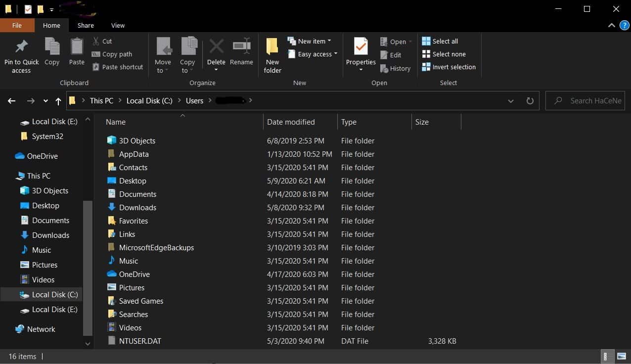Open the Move to dropdown

click(163, 54)
